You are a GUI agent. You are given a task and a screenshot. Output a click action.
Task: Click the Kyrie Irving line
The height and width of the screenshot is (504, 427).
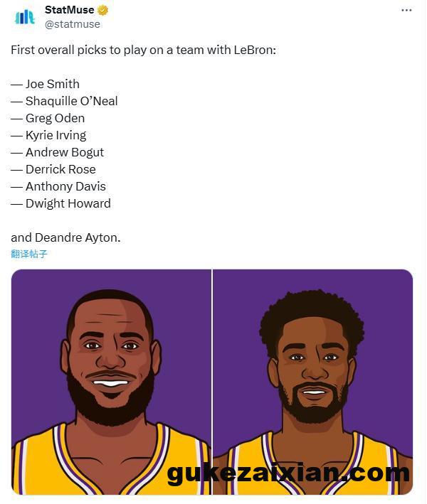(x=48, y=135)
